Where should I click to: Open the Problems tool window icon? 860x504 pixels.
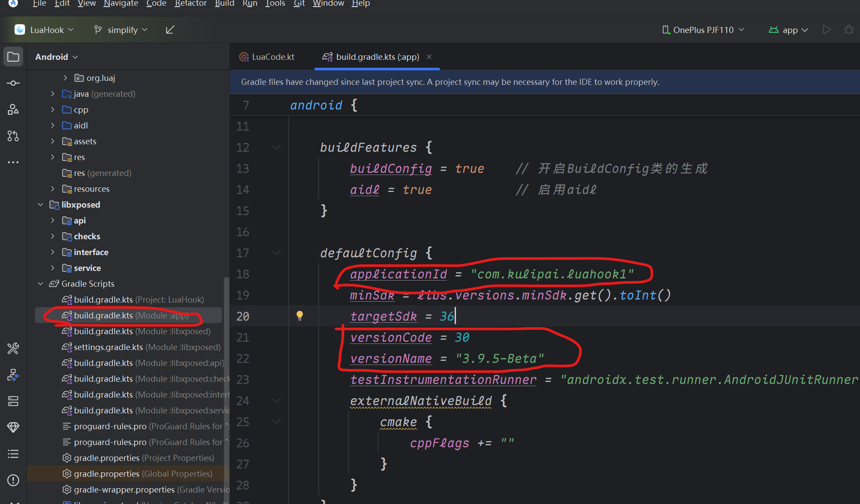(13, 480)
